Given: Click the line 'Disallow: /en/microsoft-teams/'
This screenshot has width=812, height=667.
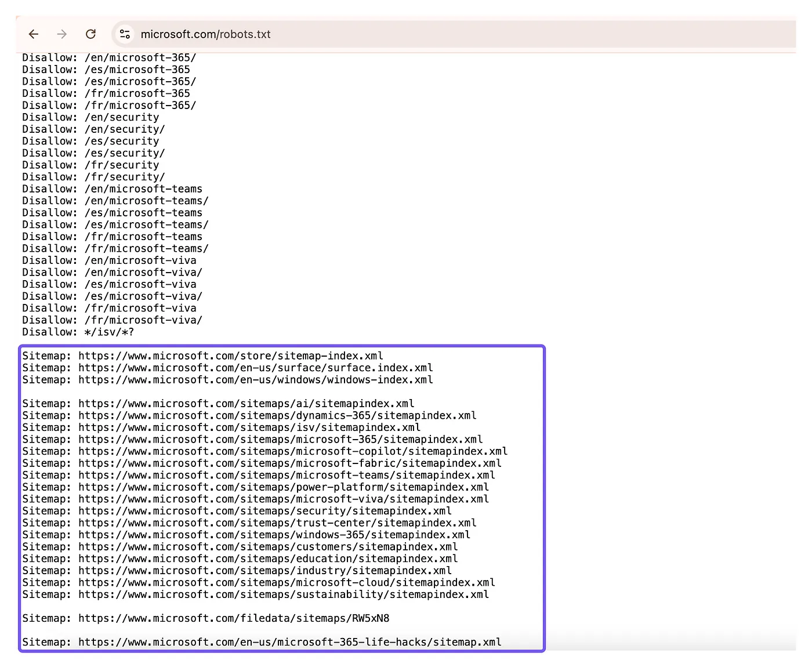Looking at the screenshot, I should [x=115, y=201].
